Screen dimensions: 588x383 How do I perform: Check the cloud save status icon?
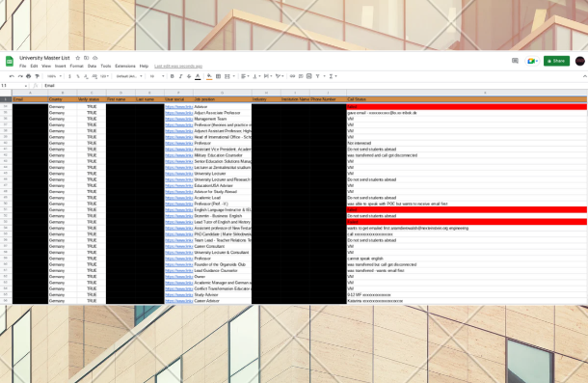(95, 58)
